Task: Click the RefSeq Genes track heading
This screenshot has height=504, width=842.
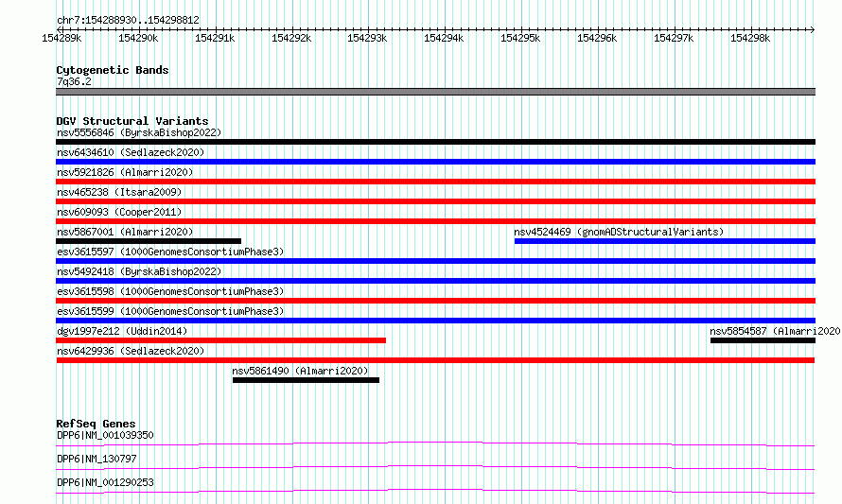Action: [x=96, y=424]
